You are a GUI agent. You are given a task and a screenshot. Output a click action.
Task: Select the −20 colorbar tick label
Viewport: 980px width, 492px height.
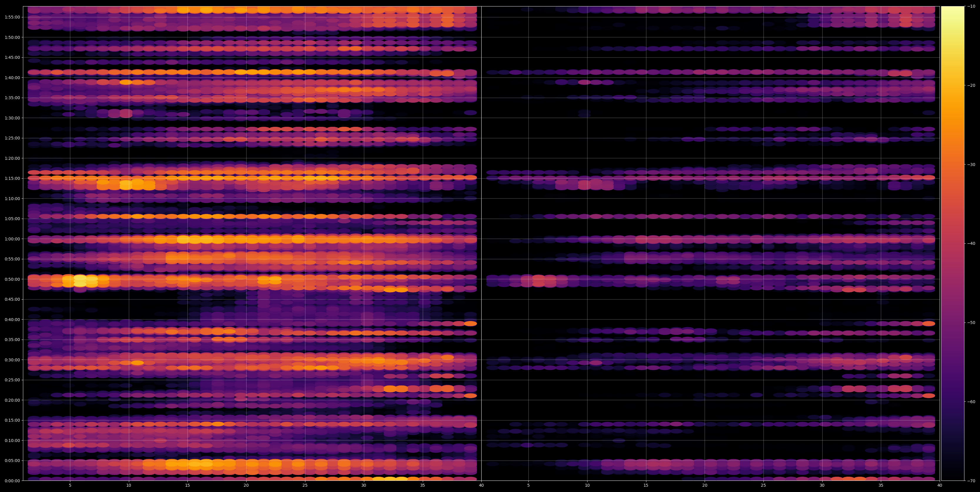971,85
